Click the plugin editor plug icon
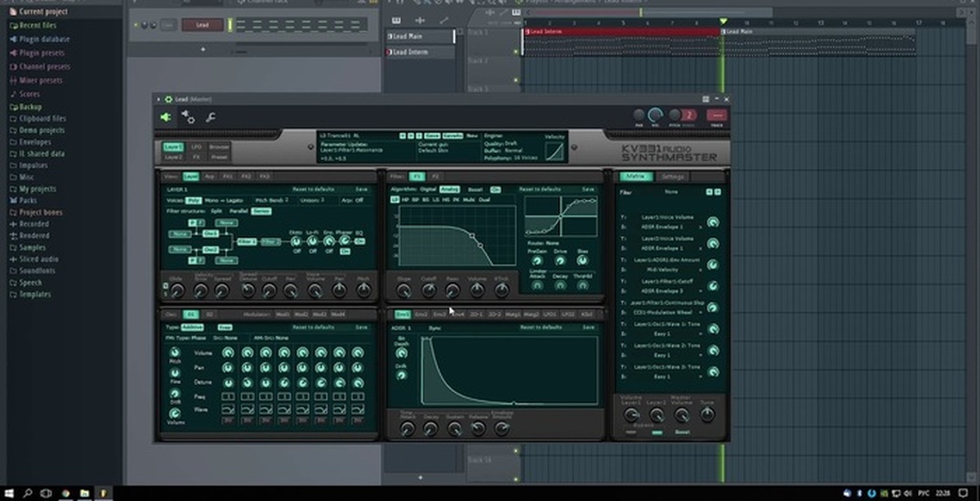The height and width of the screenshot is (501, 980). (167, 117)
